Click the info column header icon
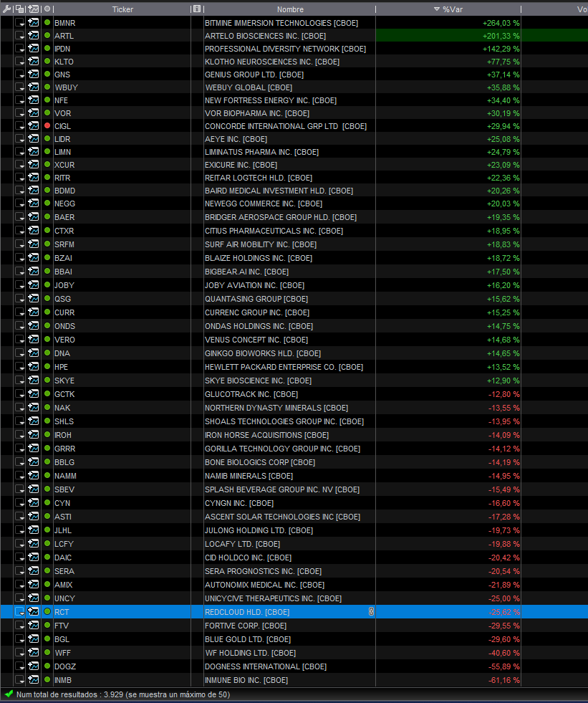The image size is (588, 703). click(197, 9)
